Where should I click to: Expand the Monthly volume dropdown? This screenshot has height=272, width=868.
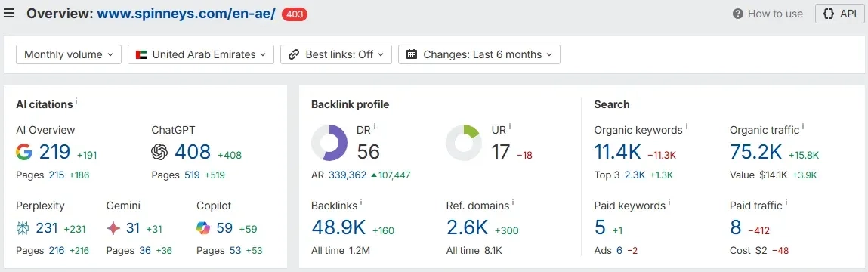[69, 54]
